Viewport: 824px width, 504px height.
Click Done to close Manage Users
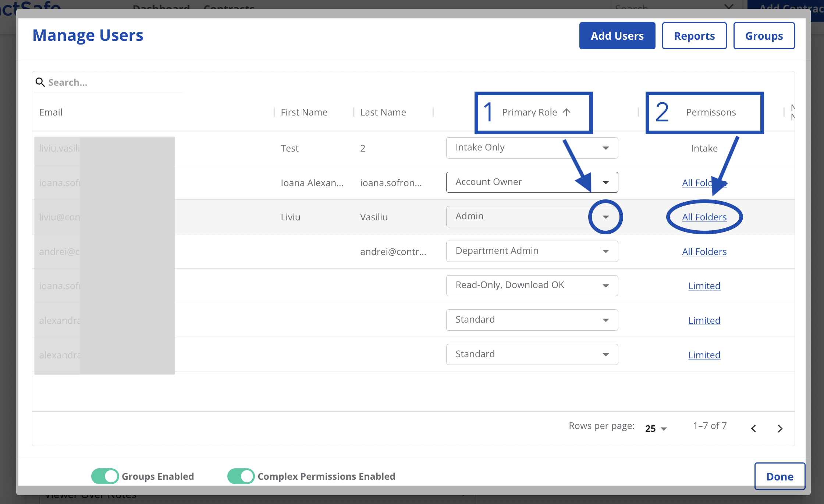tap(779, 476)
